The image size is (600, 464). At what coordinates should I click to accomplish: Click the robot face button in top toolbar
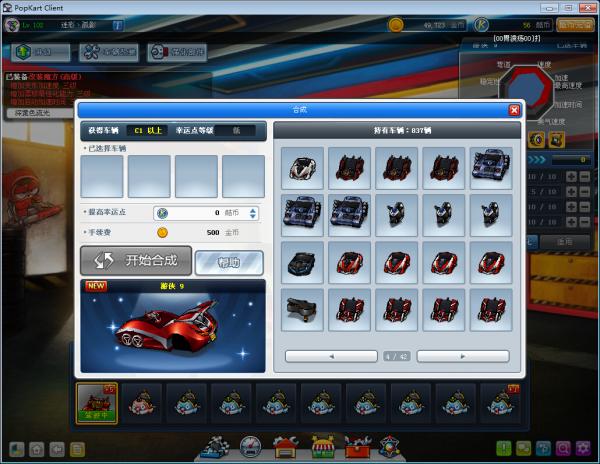tap(177, 52)
